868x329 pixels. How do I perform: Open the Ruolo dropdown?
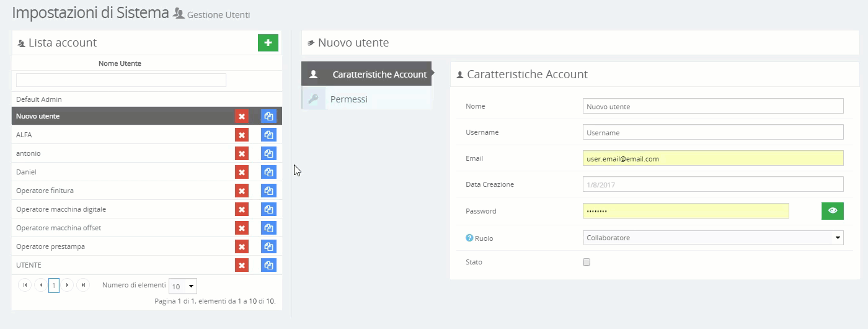click(x=713, y=238)
